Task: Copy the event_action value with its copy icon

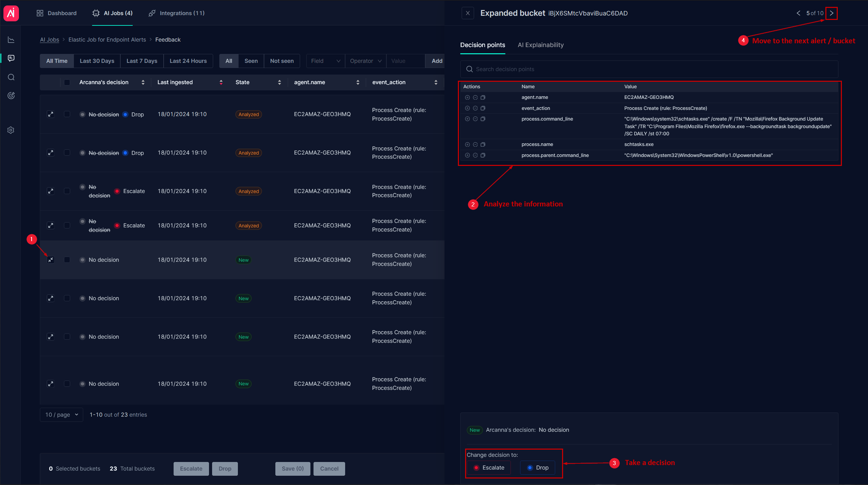Action: pyautogui.click(x=483, y=108)
